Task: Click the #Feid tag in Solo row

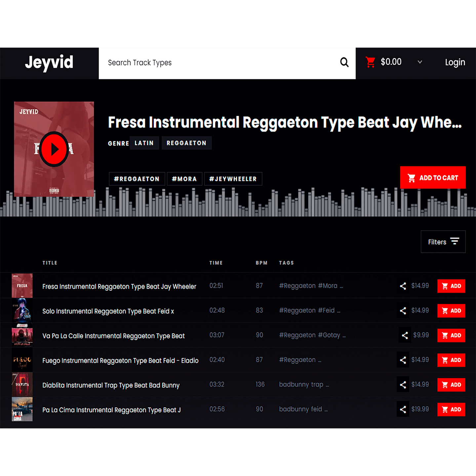Action: pyautogui.click(x=326, y=310)
